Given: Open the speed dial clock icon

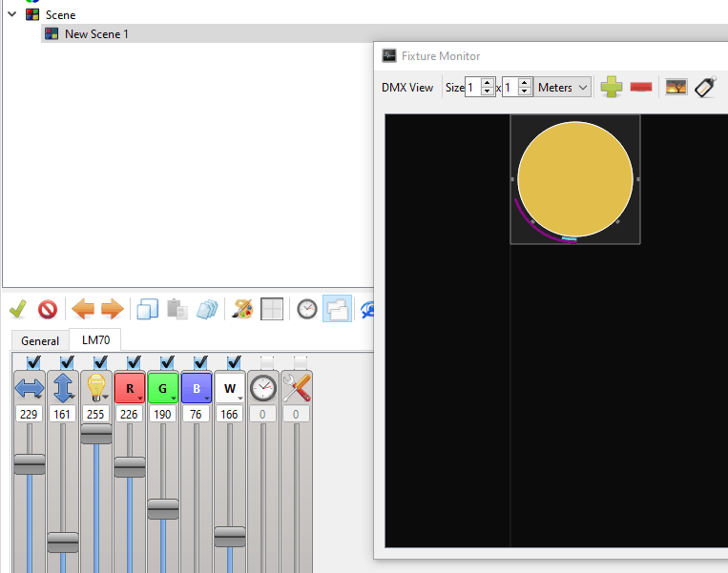Looking at the screenshot, I should 307,309.
